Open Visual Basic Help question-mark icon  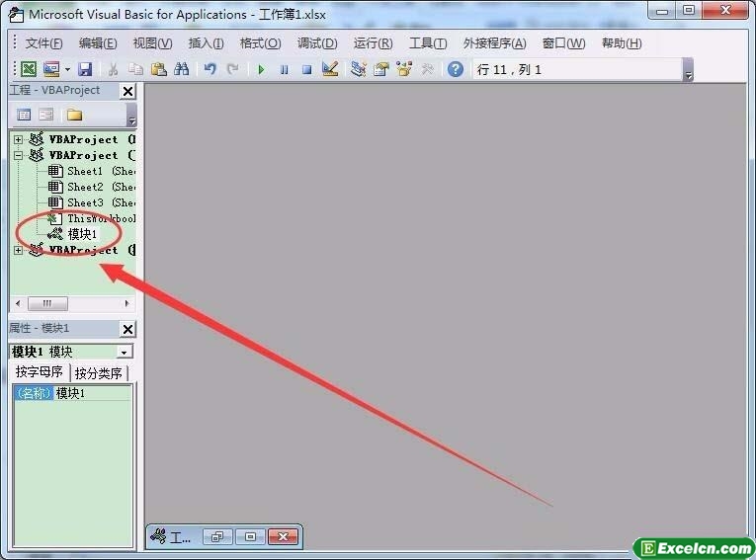pyautogui.click(x=456, y=69)
